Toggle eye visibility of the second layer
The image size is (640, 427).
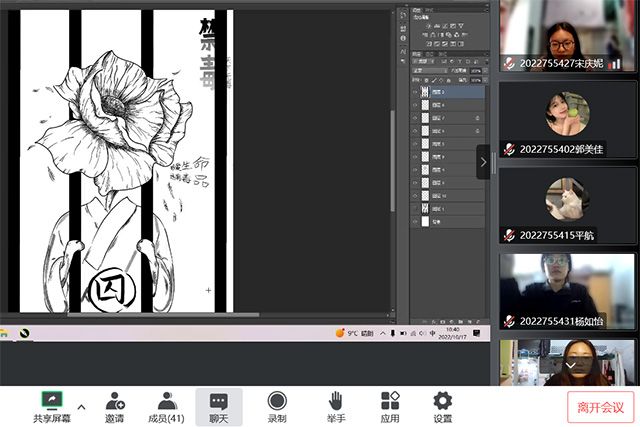(x=415, y=105)
